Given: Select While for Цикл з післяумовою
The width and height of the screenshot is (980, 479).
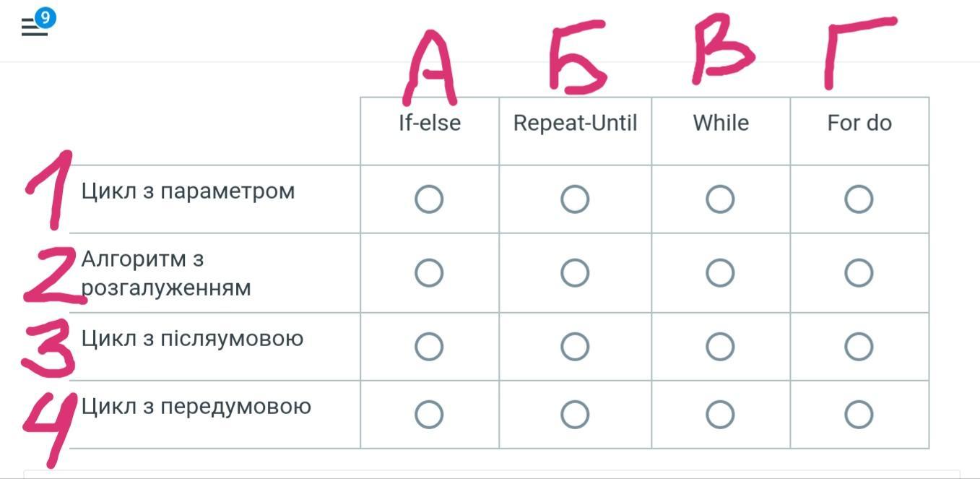Looking at the screenshot, I should coord(720,347).
